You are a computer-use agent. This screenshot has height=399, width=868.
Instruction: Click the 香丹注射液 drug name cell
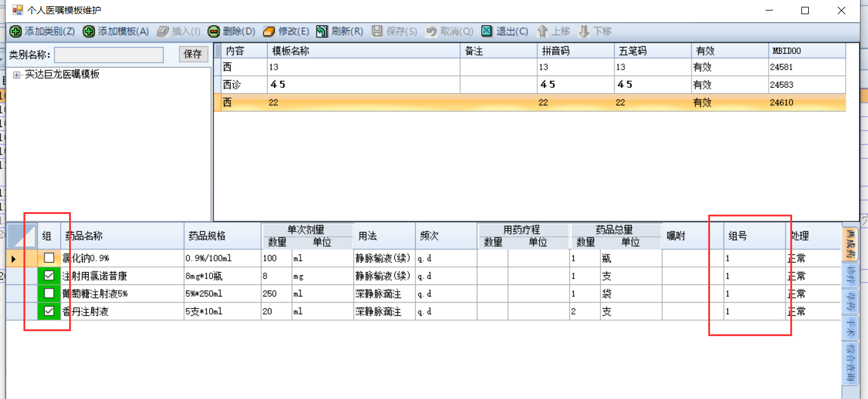[122, 311]
